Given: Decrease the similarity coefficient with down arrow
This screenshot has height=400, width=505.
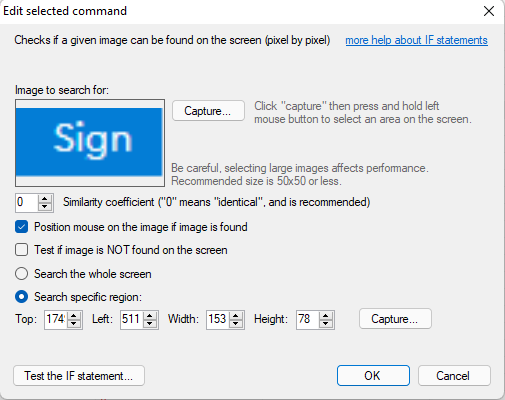Looking at the screenshot, I should 45,206.
